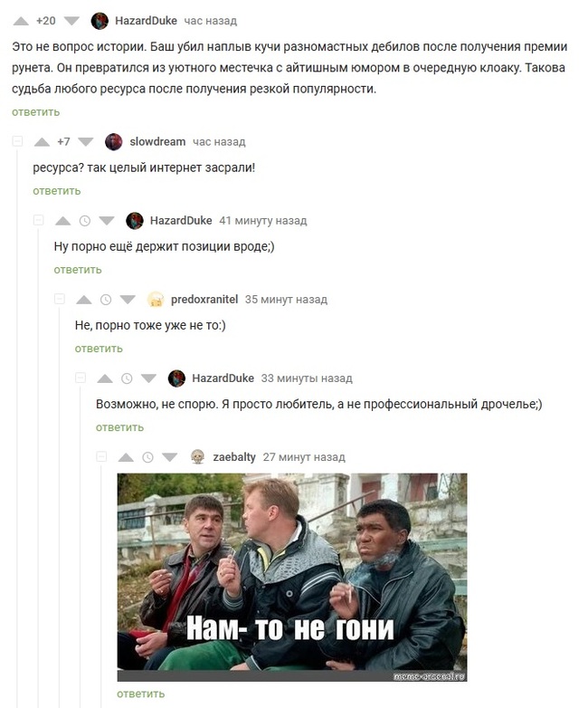
Task: Upvote slowdream's comment with +7
Action: click(x=42, y=142)
